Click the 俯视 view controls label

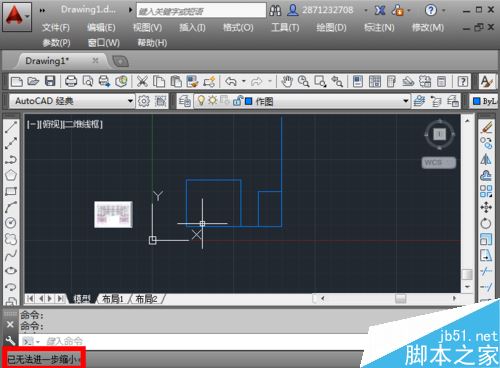click(x=51, y=124)
